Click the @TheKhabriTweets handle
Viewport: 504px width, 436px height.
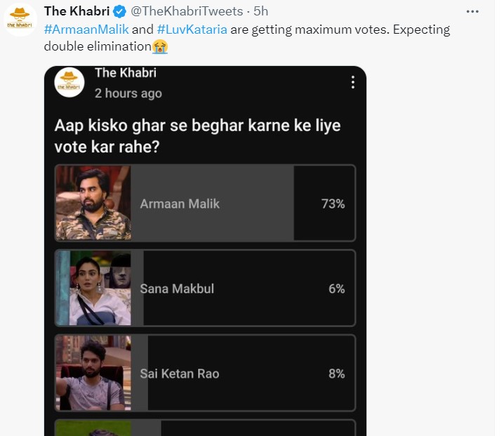[x=187, y=11]
